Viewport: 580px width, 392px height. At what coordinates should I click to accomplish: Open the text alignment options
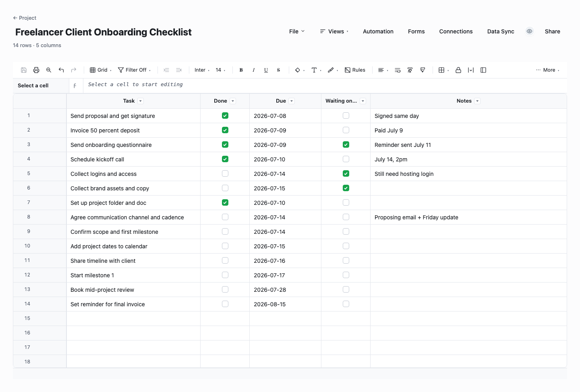point(383,70)
